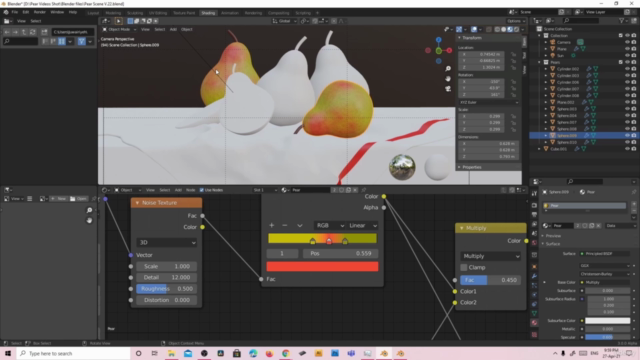
Task: Open the Linear interpolation dropdown
Action: click(x=362, y=225)
